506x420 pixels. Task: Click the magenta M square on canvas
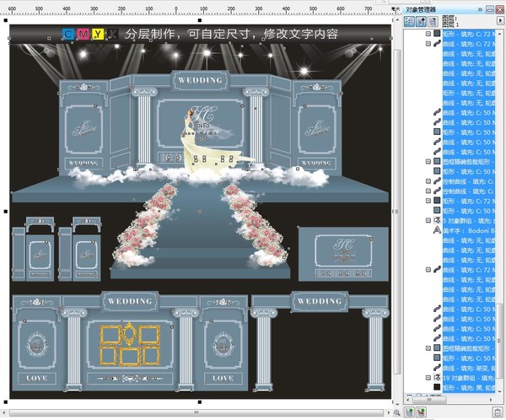(83, 34)
